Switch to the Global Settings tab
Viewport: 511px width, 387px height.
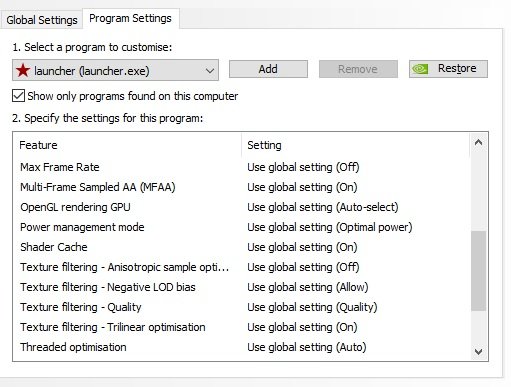[x=42, y=20]
